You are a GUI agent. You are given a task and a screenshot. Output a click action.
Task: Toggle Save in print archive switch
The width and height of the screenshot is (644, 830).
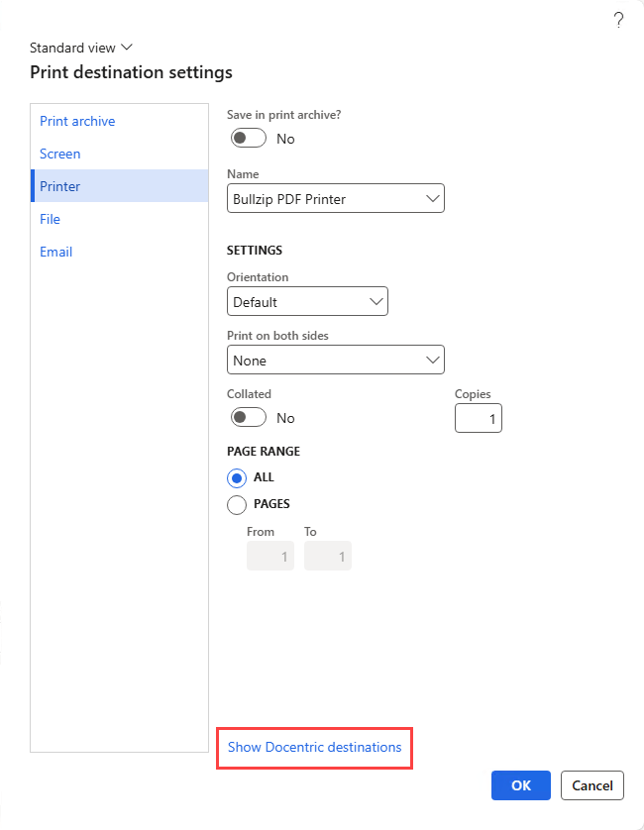[x=248, y=139]
